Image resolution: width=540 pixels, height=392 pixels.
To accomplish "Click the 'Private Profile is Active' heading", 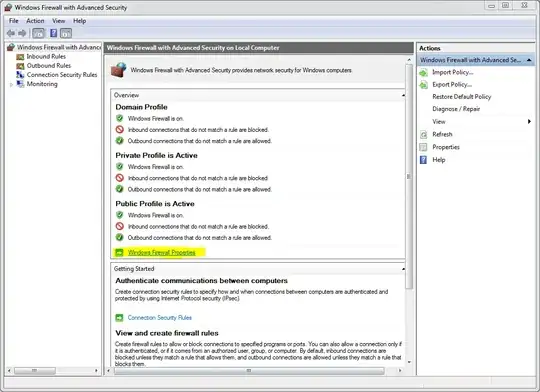I will [156, 155].
